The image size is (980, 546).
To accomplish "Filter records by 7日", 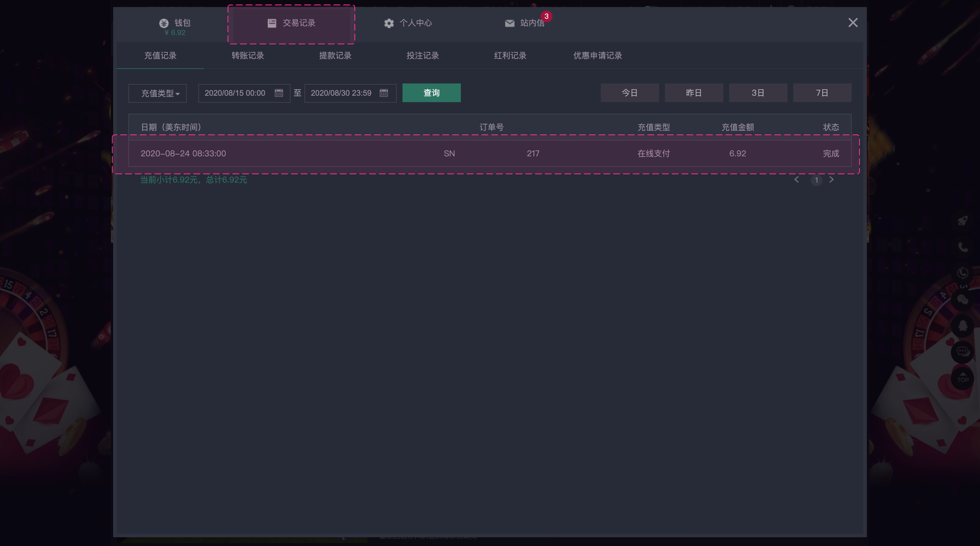I will pos(822,93).
